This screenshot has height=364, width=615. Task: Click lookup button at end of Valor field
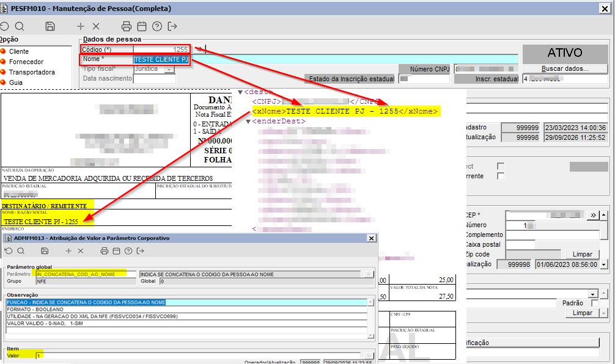click(368, 356)
